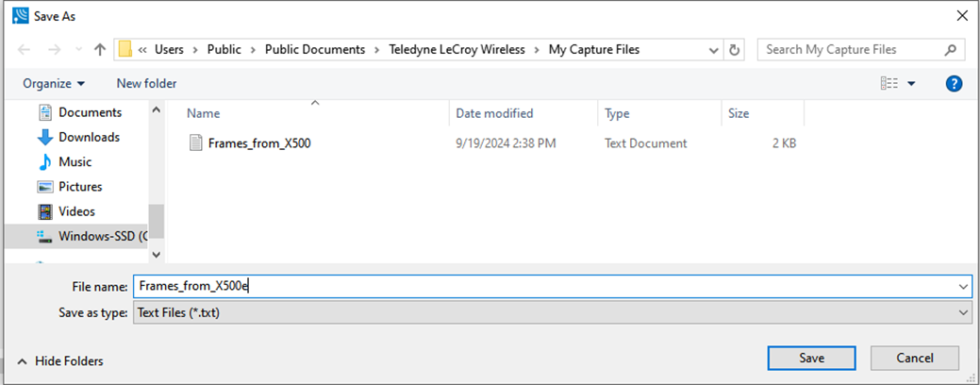The width and height of the screenshot is (980, 385).
Task: Select Windows-SSD drive in navigation pane
Action: [x=76, y=236]
